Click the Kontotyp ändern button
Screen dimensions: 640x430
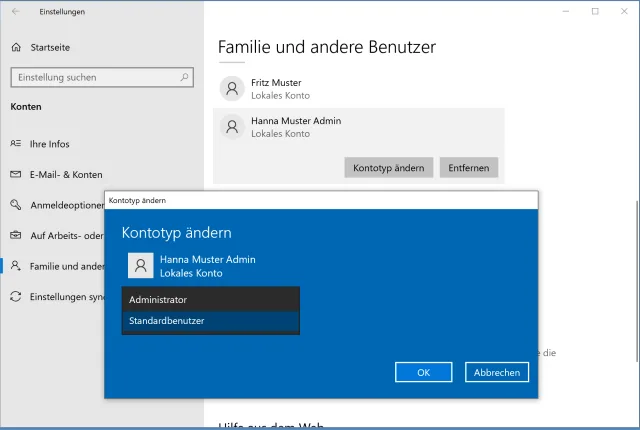[388, 168]
